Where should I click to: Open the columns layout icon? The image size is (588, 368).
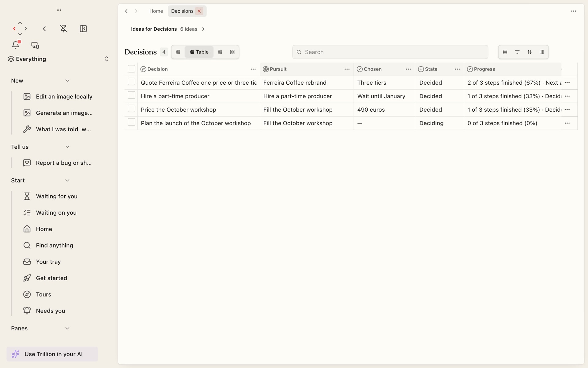(x=542, y=52)
